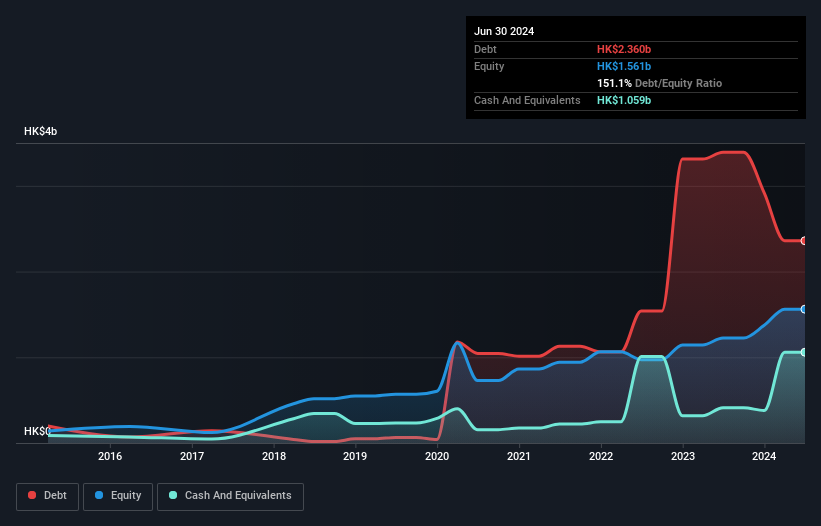Click the 2017 x-axis label
821x526 pixels.
(192, 456)
